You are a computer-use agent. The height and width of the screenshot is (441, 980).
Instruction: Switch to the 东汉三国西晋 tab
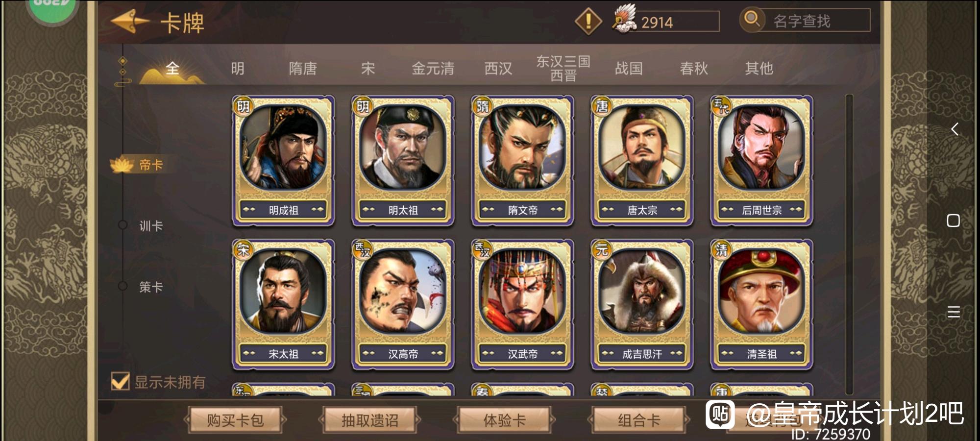coord(563,68)
